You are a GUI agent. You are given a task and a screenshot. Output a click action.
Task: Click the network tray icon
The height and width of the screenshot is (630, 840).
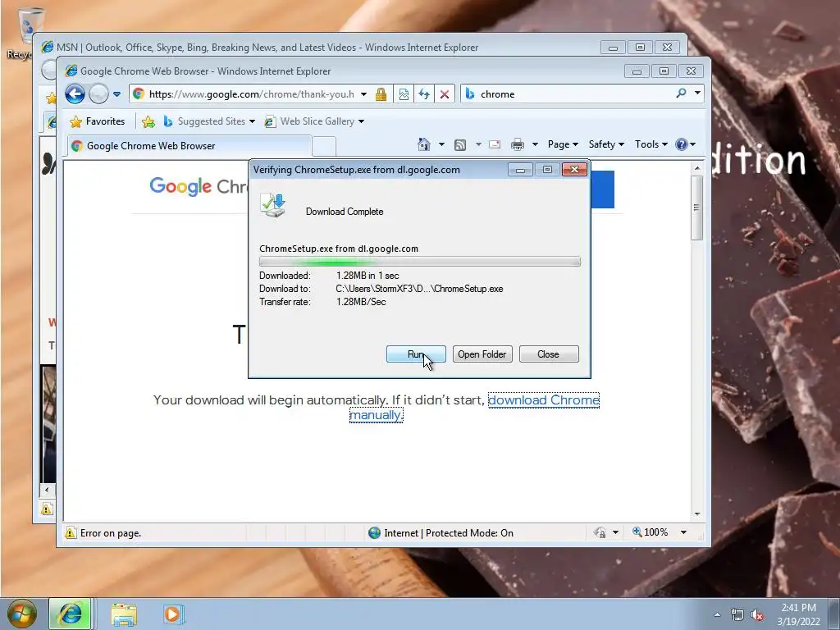pyautogui.click(x=737, y=614)
